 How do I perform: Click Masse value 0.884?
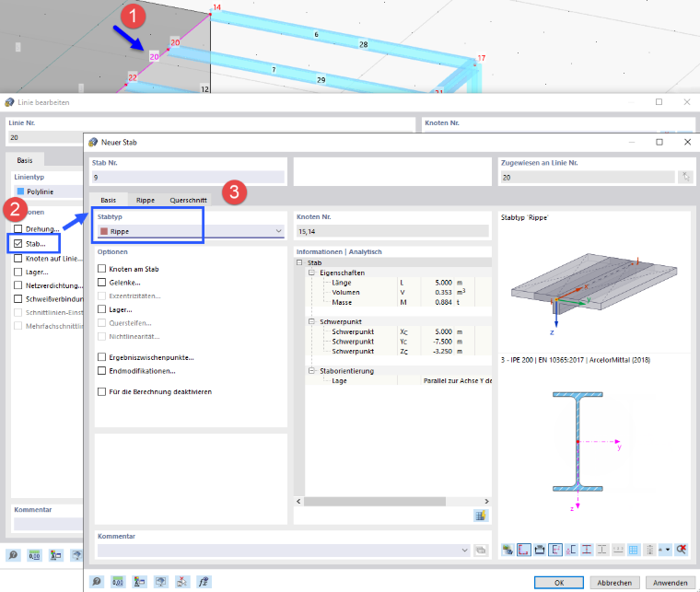click(443, 302)
